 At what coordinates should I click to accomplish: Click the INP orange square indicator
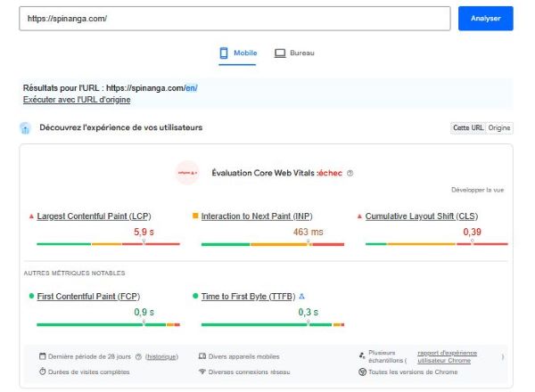click(195, 216)
